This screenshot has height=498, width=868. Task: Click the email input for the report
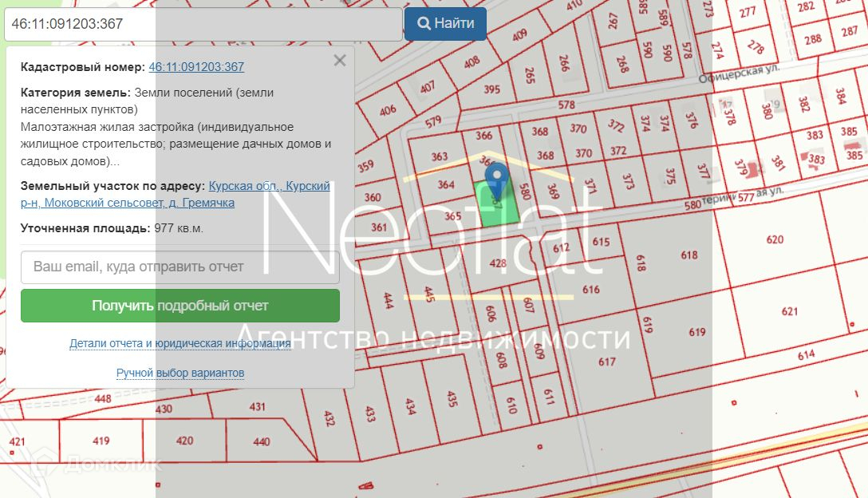[180, 267]
